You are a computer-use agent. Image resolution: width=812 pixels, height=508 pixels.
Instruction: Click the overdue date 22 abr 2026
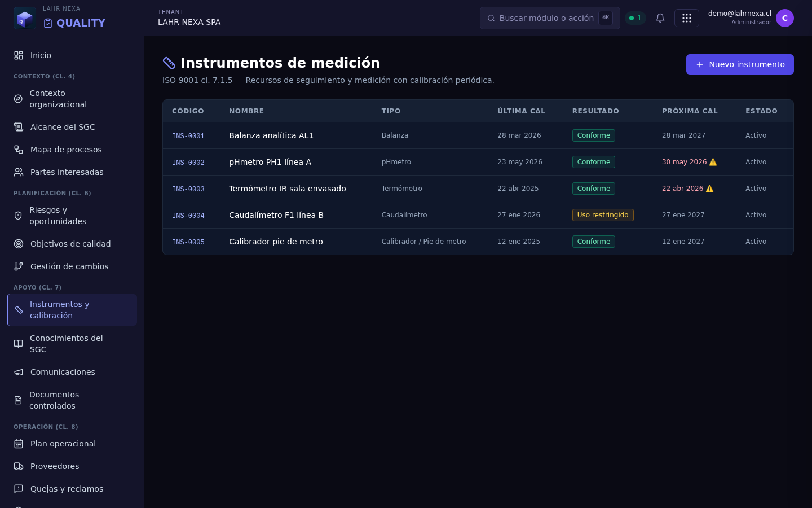point(682,189)
